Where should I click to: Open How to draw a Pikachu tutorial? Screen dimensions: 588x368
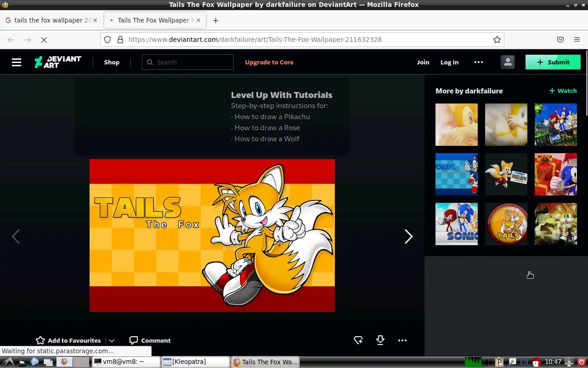click(272, 117)
